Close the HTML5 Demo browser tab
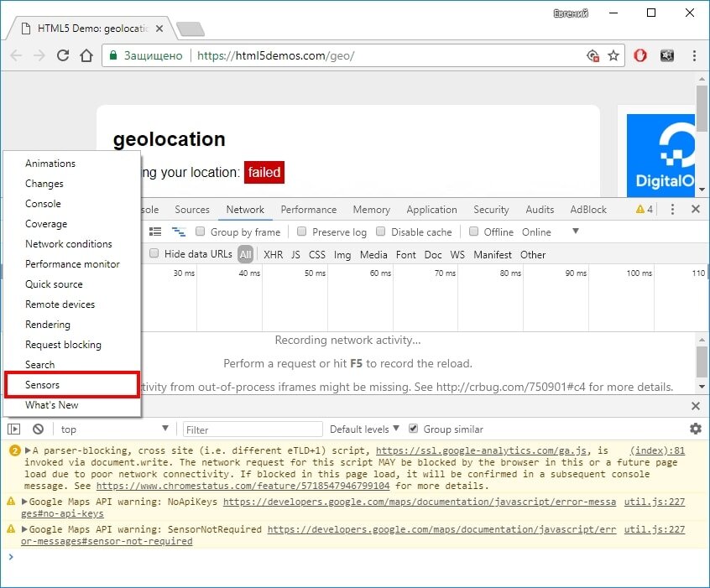 (x=159, y=29)
